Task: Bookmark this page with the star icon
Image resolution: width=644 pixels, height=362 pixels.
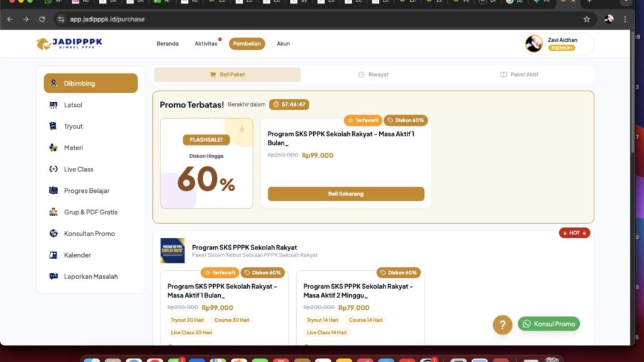Action: (587, 19)
